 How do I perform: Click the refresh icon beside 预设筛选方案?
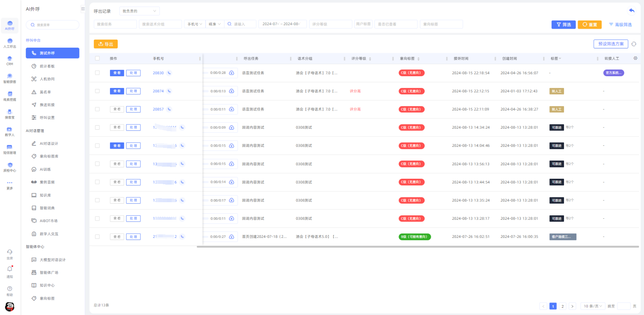coord(634,44)
